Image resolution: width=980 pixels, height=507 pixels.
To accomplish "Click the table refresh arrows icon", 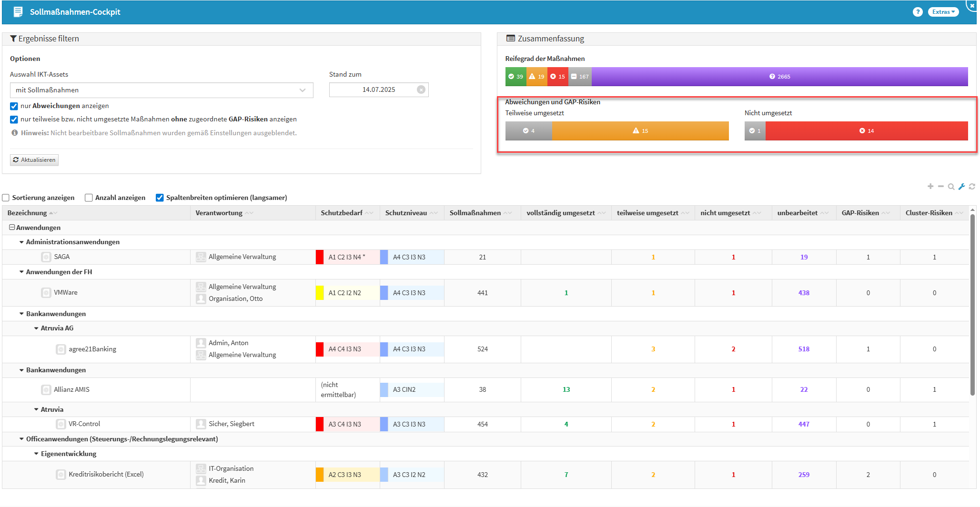I will click(x=972, y=187).
